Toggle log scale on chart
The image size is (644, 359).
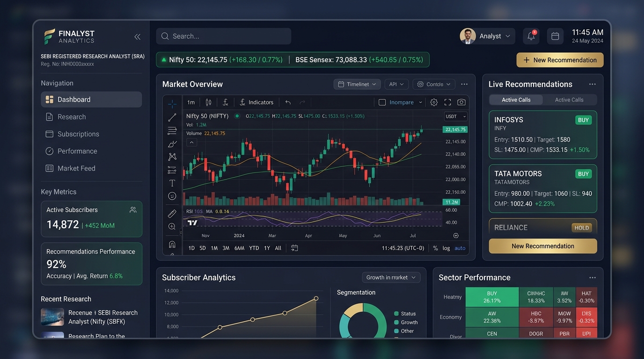pyautogui.click(x=446, y=248)
